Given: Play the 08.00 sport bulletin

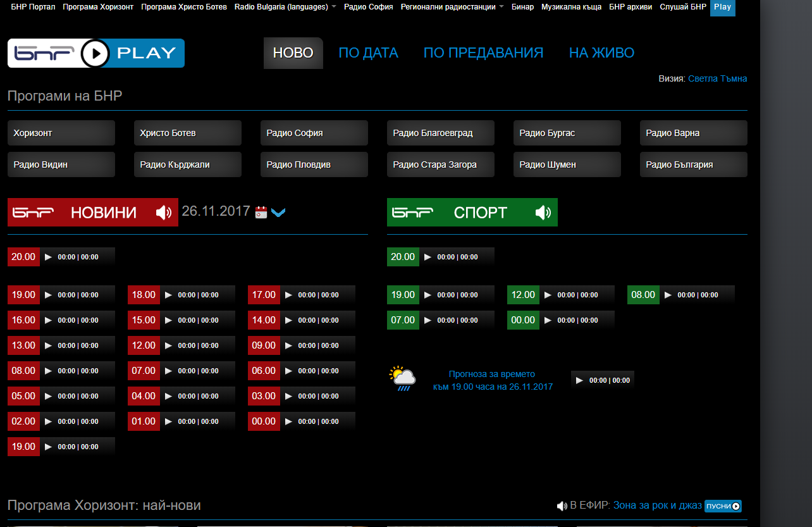Looking at the screenshot, I should tap(668, 295).
